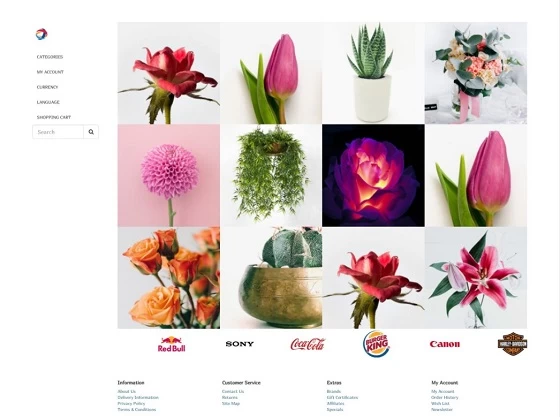Expand the Language selector
The image size is (560, 417).
pyautogui.click(x=48, y=102)
